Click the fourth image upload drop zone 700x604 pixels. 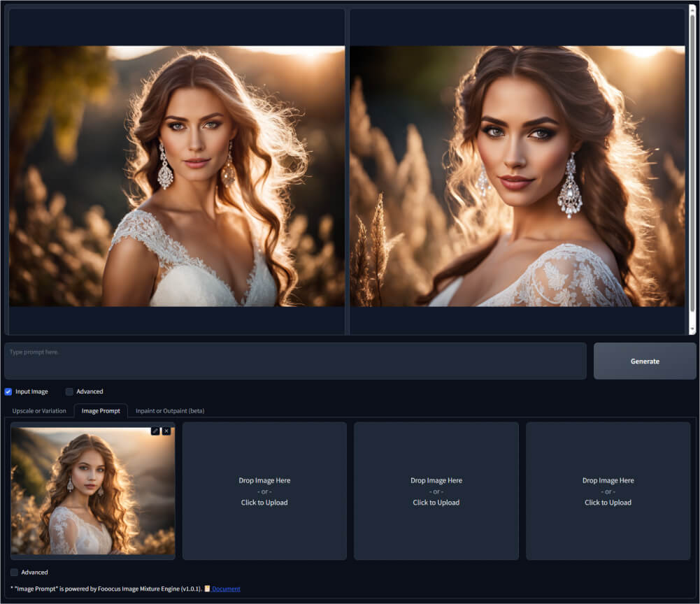click(x=608, y=491)
